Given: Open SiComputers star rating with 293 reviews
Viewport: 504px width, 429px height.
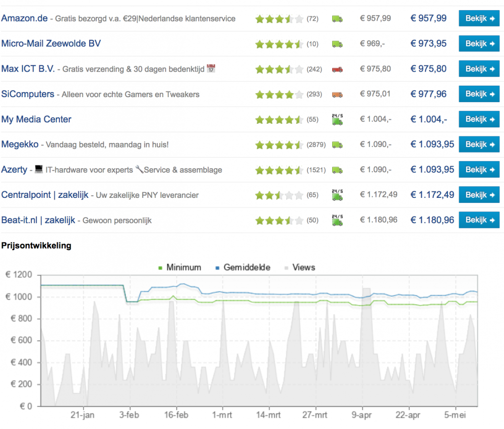Looking at the screenshot, I should 279,95.
